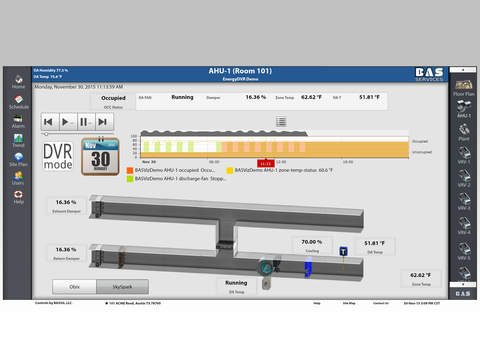Switch to the SkySpark data source tab
This screenshot has width=480, height=360.
122,287
